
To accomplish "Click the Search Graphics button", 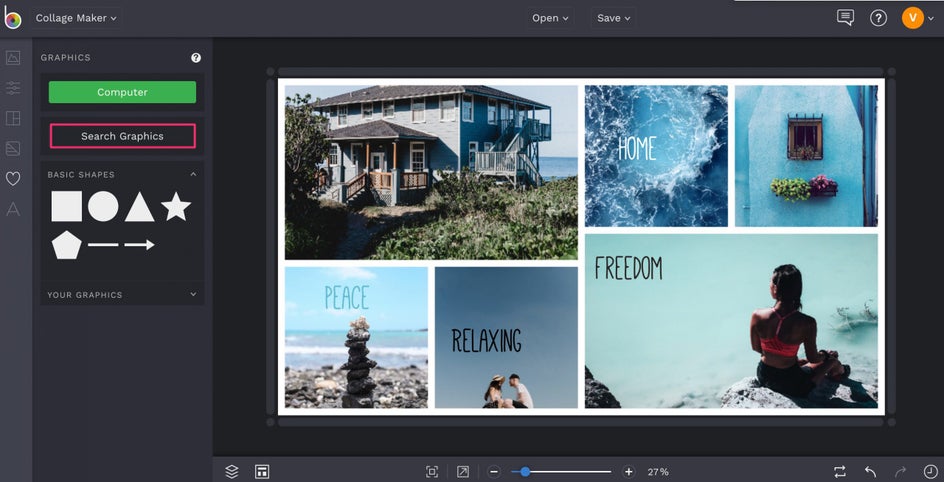I will (122, 136).
